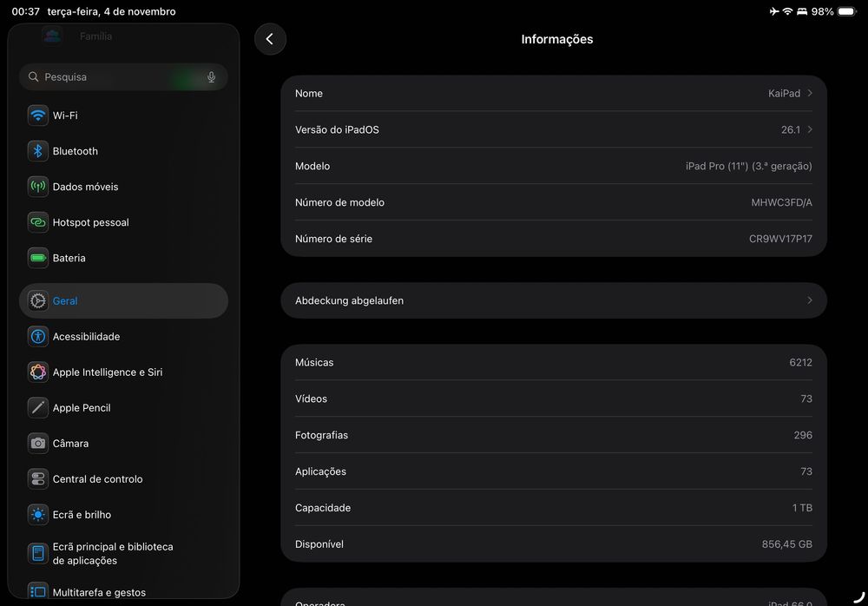
Task: Open Apple Pencil label
Action: (82, 408)
